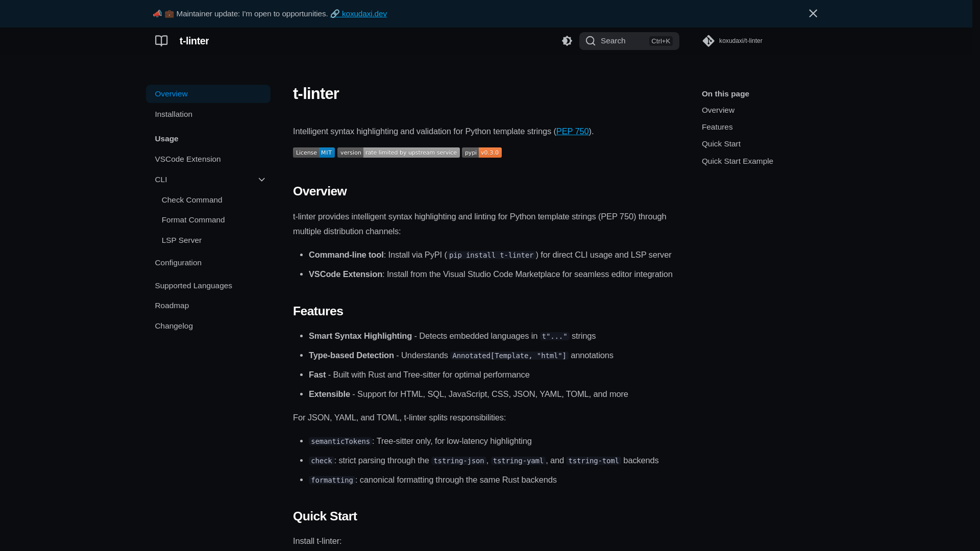The image size is (980, 551).
Task: Click the 'On this page' heading
Action: click(725, 94)
